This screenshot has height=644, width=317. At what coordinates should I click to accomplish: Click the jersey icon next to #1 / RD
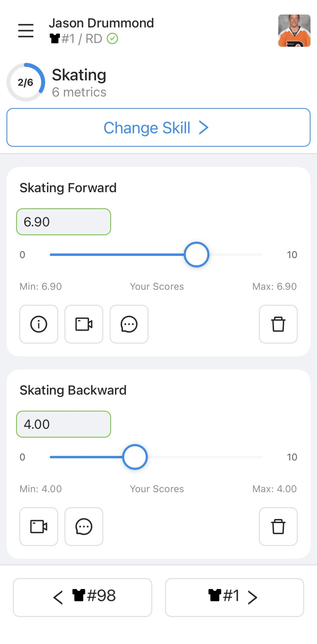tap(55, 39)
